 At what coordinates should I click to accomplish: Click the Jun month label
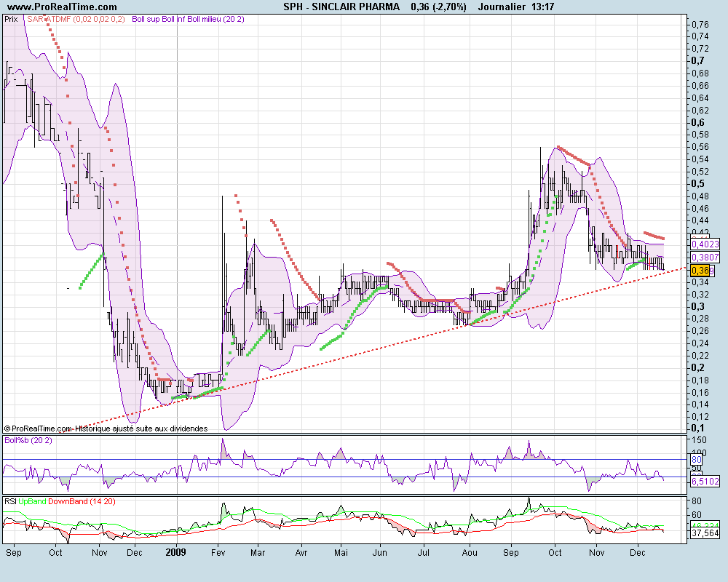click(x=380, y=552)
